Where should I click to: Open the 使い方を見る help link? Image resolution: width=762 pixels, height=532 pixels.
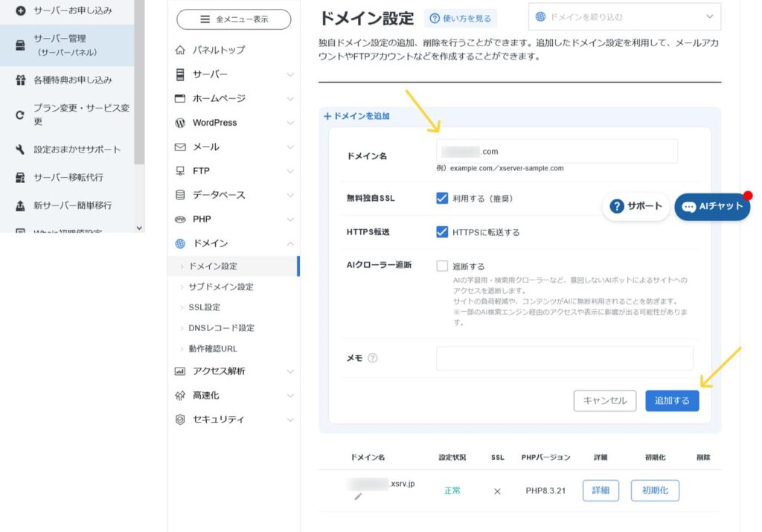(x=461, y=19)
